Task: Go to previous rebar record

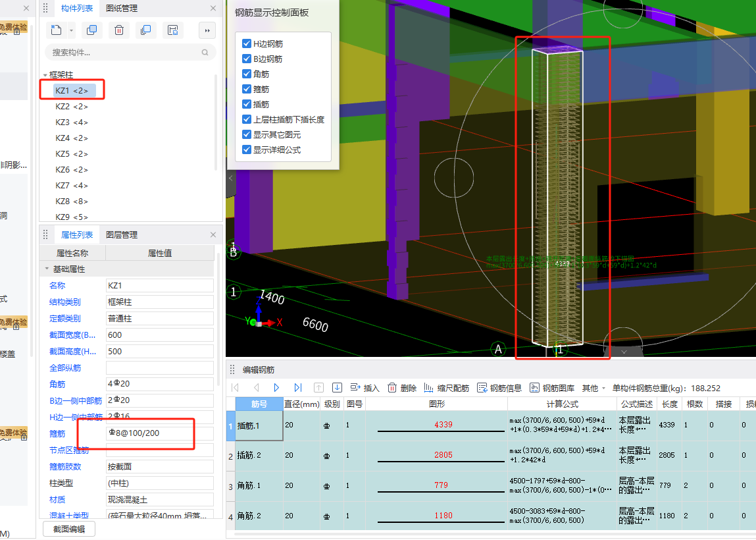Action: 256,387
